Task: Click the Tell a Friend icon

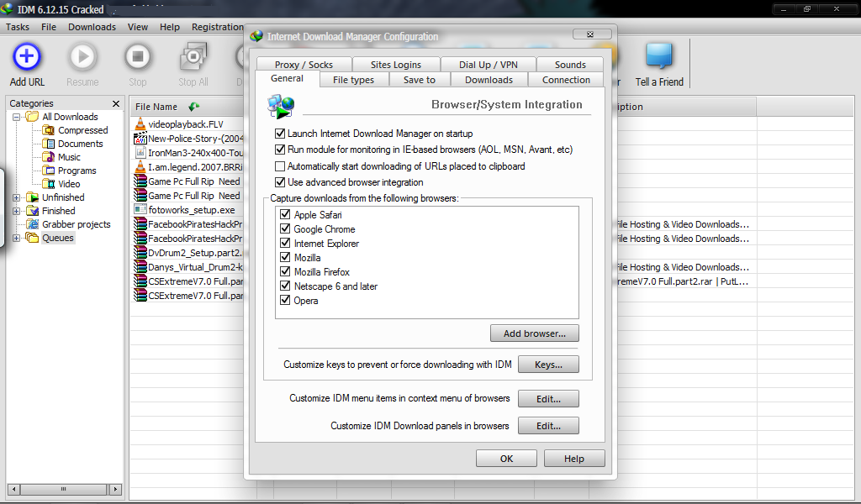Action: click(x=659, y=56)
